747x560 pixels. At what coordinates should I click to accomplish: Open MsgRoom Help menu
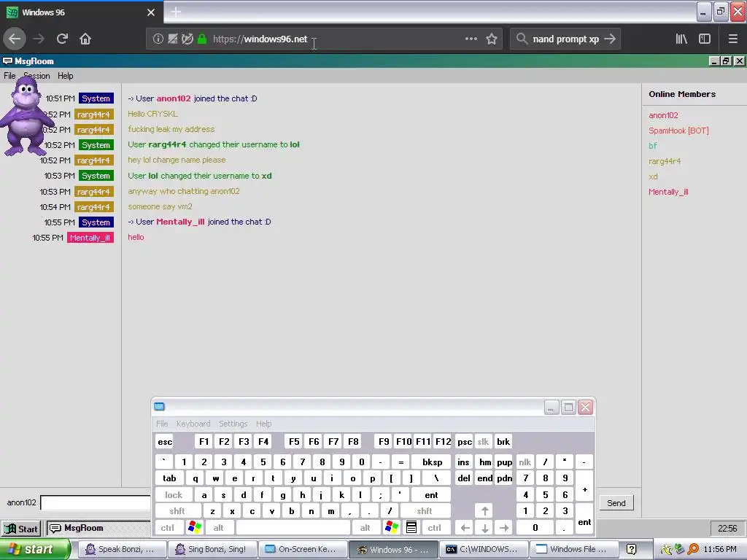(65, 76)
